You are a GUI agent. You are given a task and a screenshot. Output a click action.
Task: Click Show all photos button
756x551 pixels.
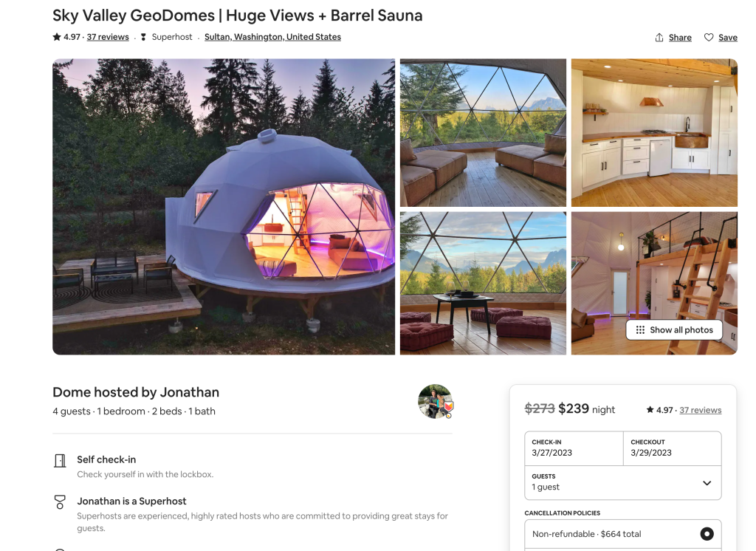pyautogui.click(x=673, y=330)
